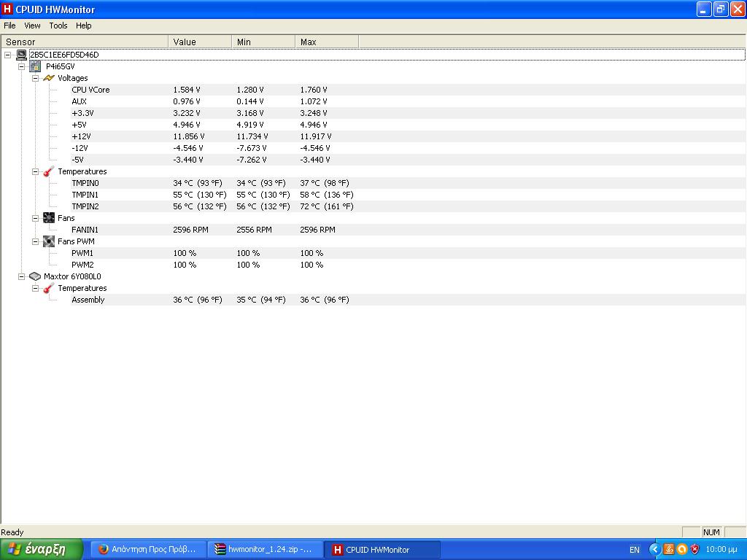Click the NUM indicator in status bar
The width and height of the screenshot is (747, 560).
(x=711, y=532)
